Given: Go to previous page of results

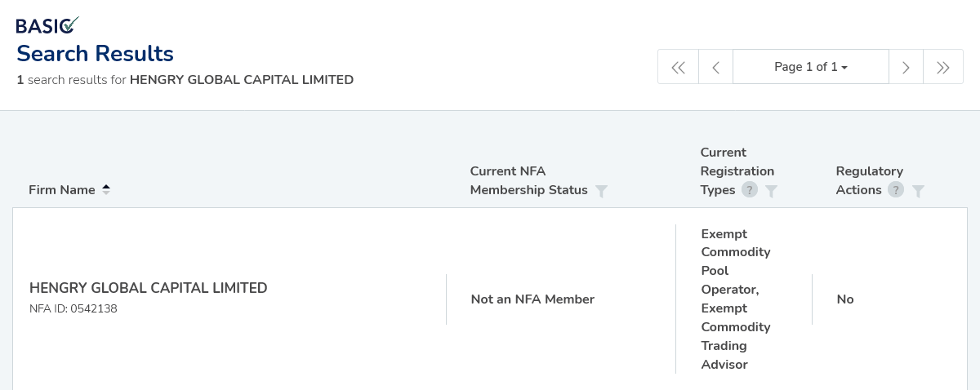Looking at the screenshot, I should [x=715, y=67].
